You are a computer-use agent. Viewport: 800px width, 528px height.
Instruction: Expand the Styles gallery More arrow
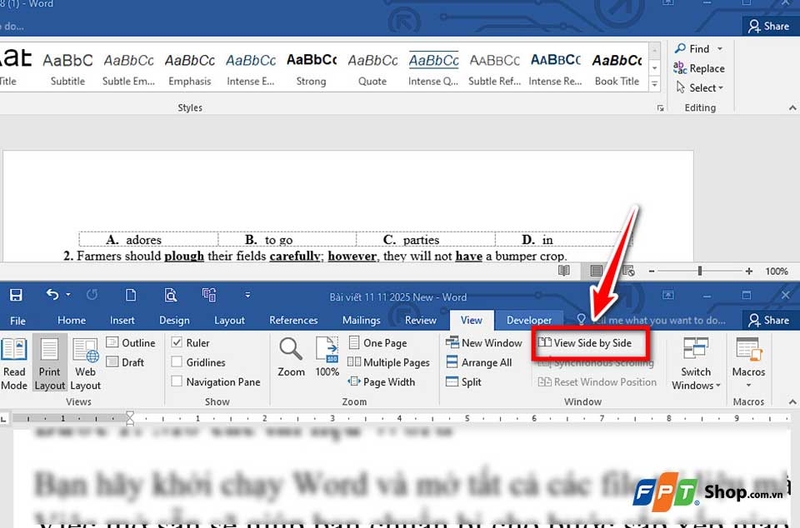coord(655,84)
